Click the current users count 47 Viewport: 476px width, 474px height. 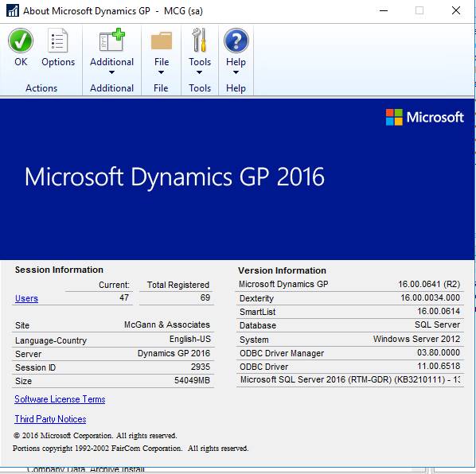(124, 297)
